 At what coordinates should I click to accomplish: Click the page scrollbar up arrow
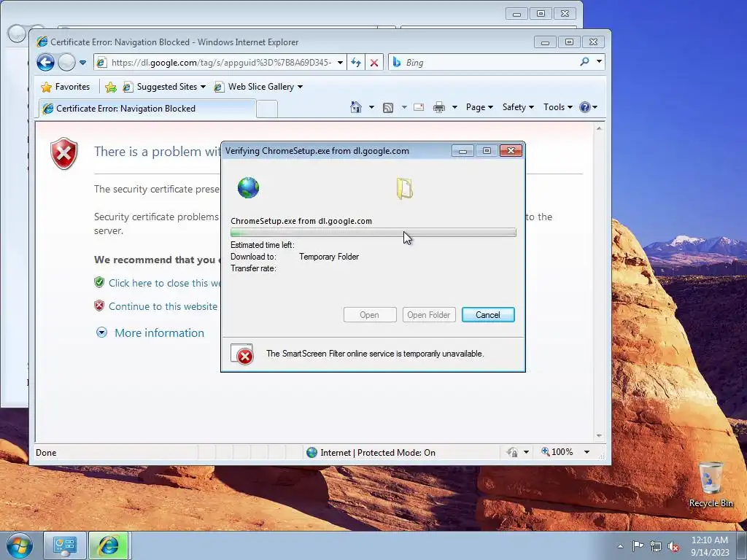[x=599, y=128]
